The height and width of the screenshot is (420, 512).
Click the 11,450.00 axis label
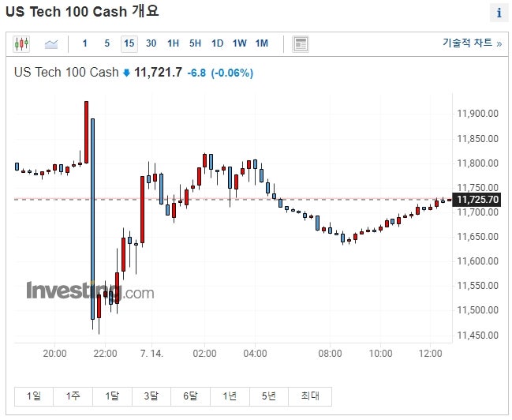[x=478, y=335]
